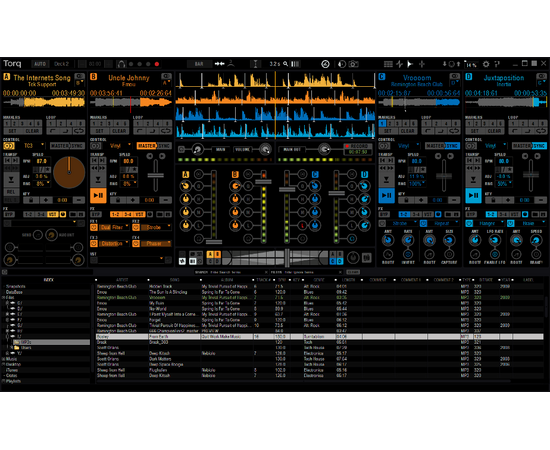Click the clock icon in top bar
550x450 pixels.
(x=325, y=64)
